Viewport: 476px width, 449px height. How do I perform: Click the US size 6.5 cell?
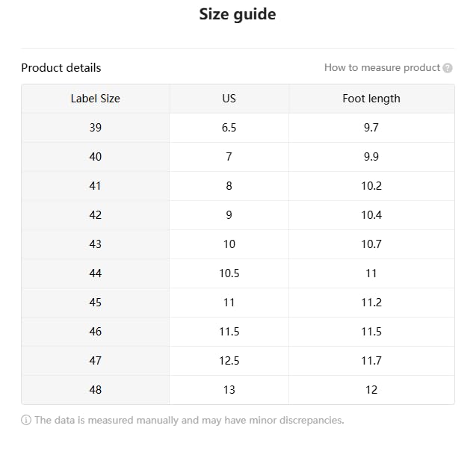pyautogui.click(x=229, y=128)
